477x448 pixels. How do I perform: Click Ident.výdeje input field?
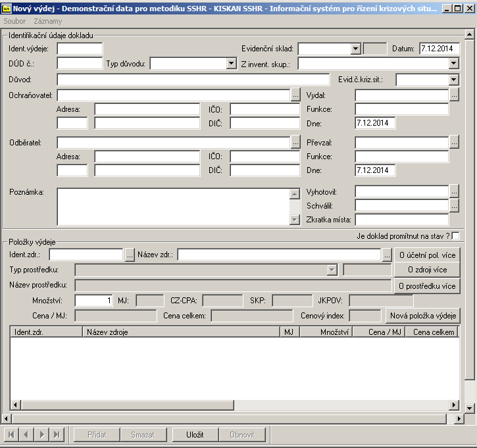coord(80,49)
